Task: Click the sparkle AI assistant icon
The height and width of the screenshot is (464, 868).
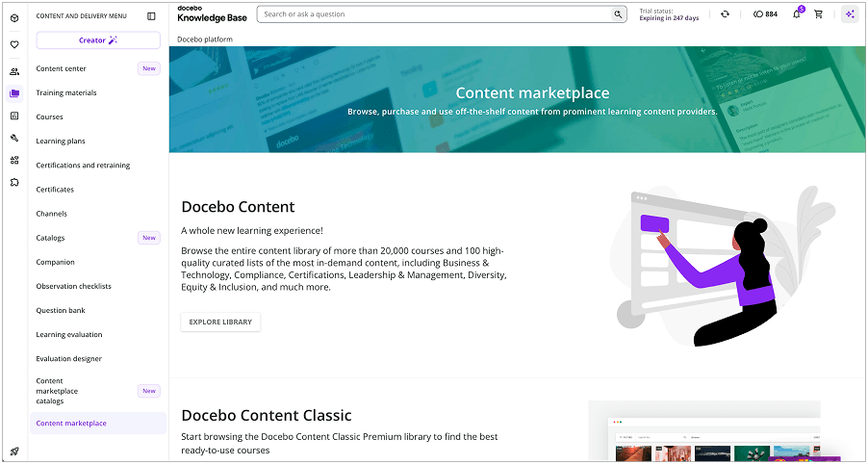Action: pyautogui.click(x=850, y=14)
